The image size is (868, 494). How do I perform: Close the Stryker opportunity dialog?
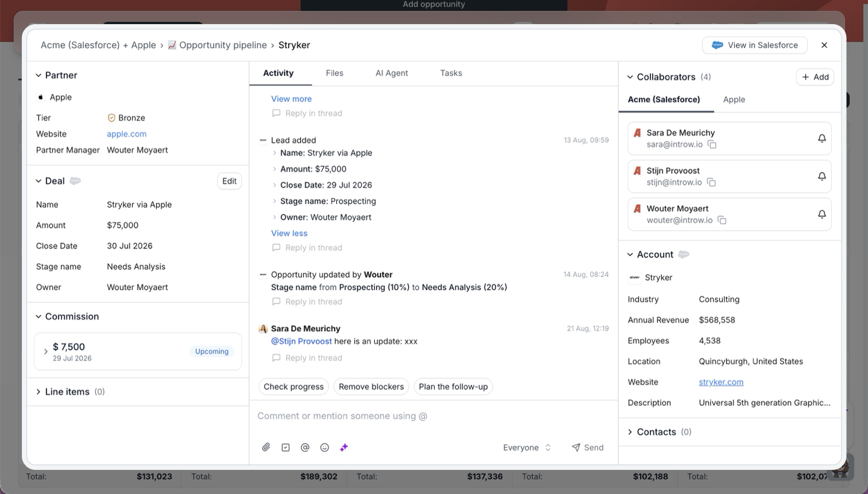coord(825,45)
